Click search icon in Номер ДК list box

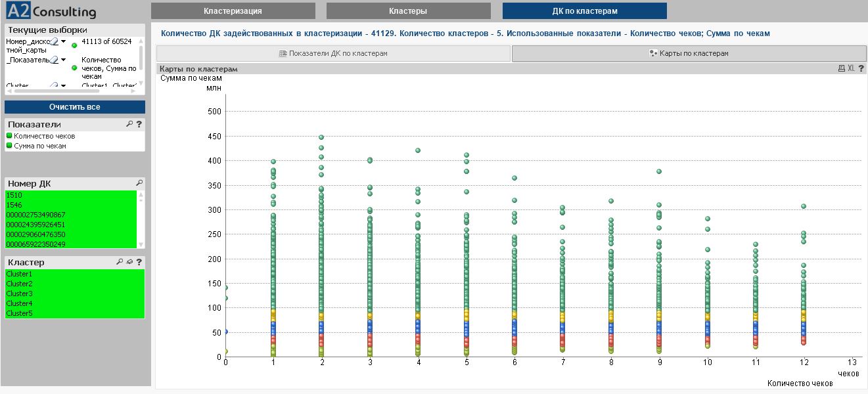[139, 183]
